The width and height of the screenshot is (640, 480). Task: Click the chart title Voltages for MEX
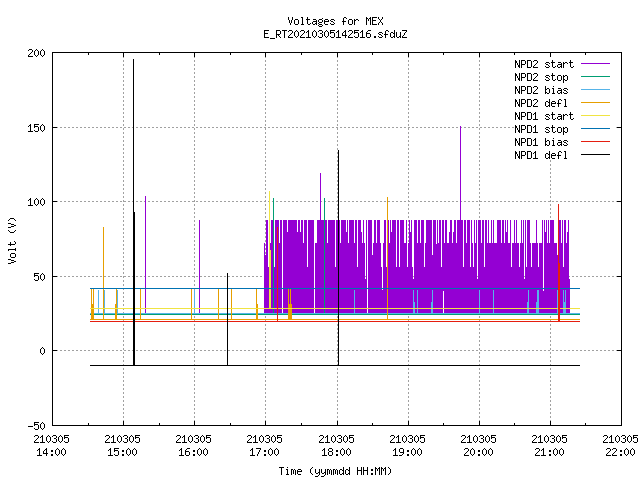pyautogui.click(x=335, y=21)
